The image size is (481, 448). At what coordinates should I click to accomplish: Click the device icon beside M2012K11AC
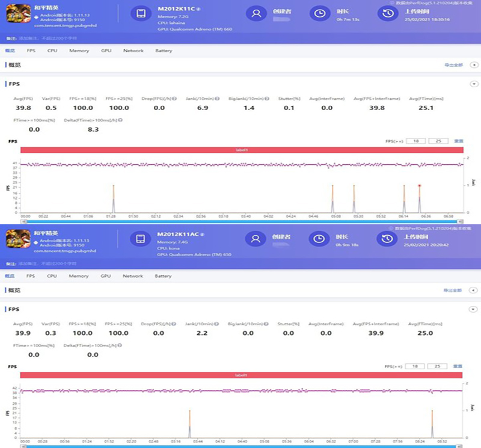pos(141,239)
